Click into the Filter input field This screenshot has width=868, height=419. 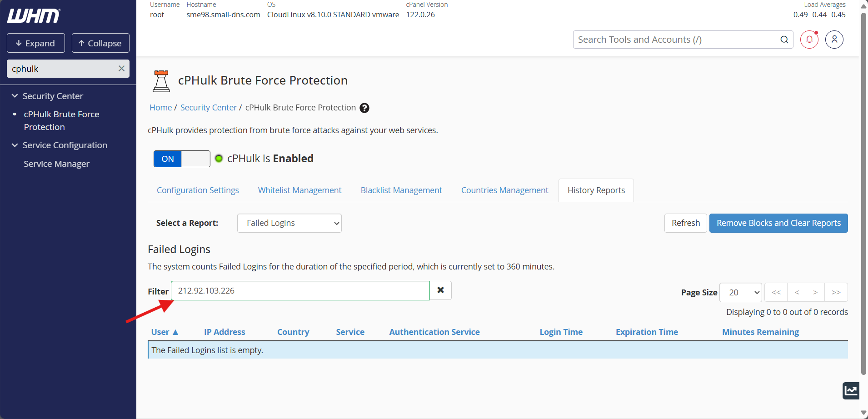tap(300, 291)
